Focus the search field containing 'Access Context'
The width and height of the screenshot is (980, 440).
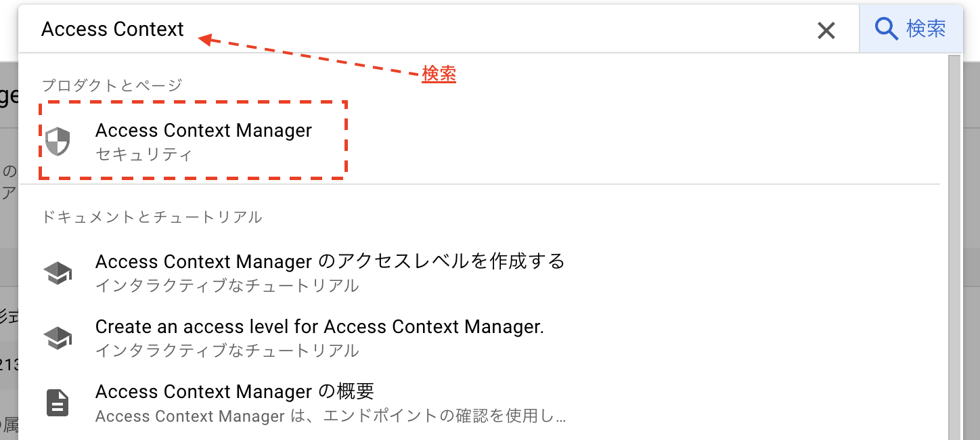420,29
